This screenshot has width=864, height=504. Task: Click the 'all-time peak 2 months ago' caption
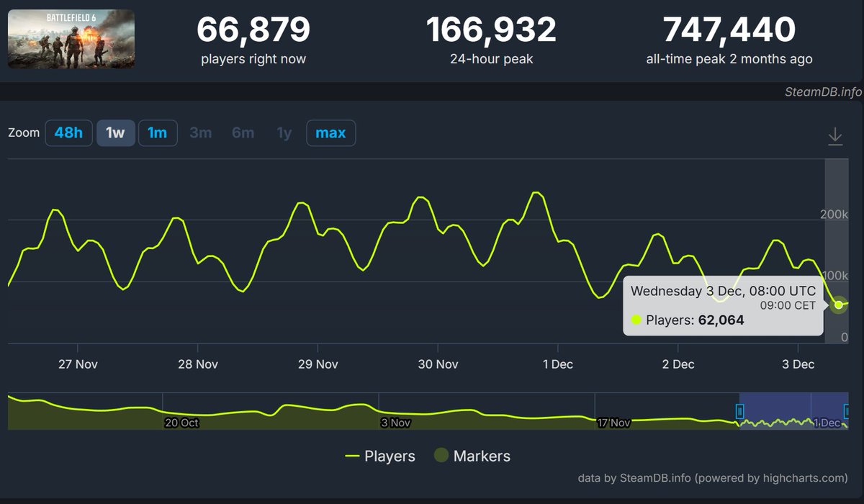point(729,59)
